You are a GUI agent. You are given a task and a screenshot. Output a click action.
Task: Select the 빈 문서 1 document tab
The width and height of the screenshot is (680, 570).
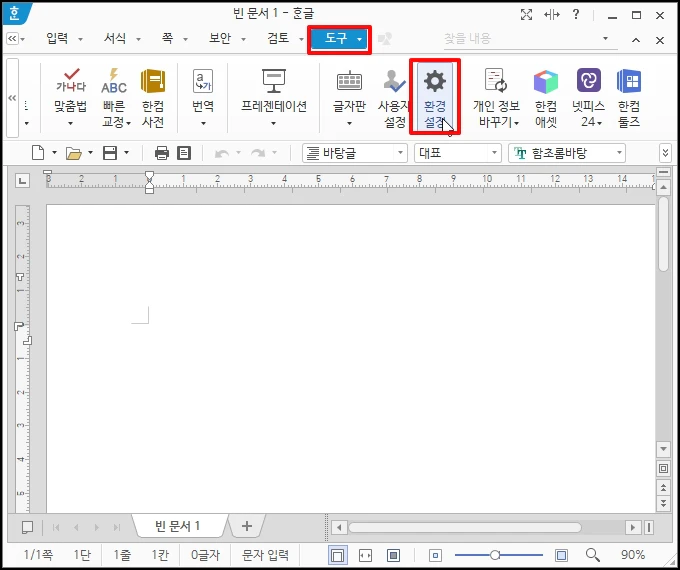pyautogui.click(x=177, y=526)
